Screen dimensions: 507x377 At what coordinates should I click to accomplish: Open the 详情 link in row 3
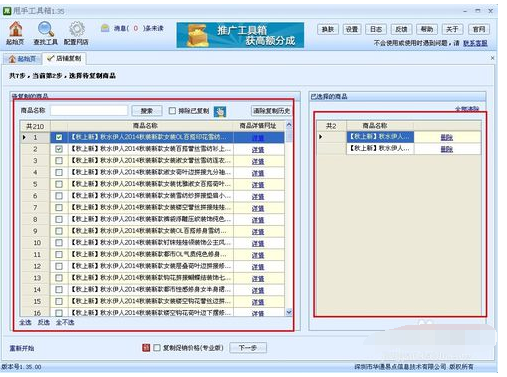(x=258, y=161)
